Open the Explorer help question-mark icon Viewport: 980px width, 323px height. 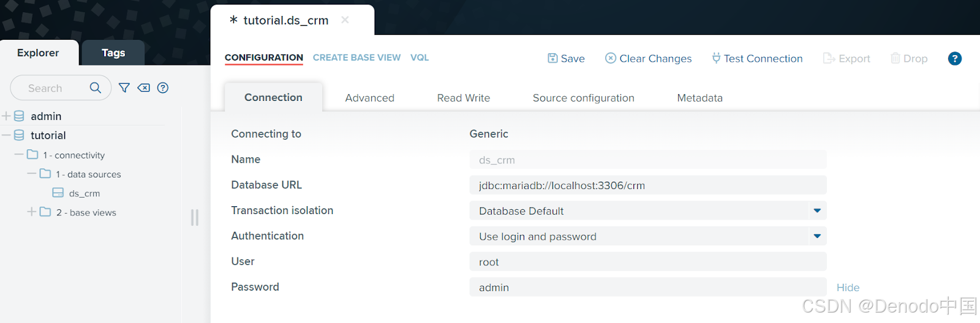(163, 87)
